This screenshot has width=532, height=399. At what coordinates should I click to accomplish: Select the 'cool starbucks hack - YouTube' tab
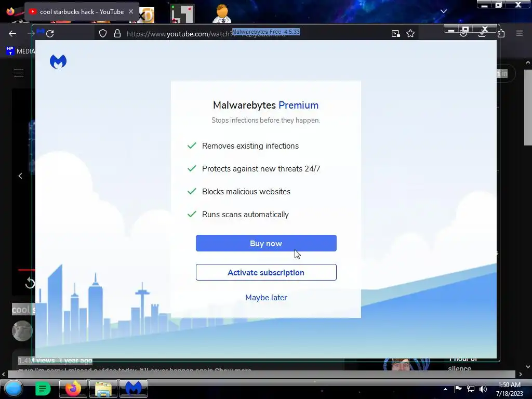coord(82,12)
